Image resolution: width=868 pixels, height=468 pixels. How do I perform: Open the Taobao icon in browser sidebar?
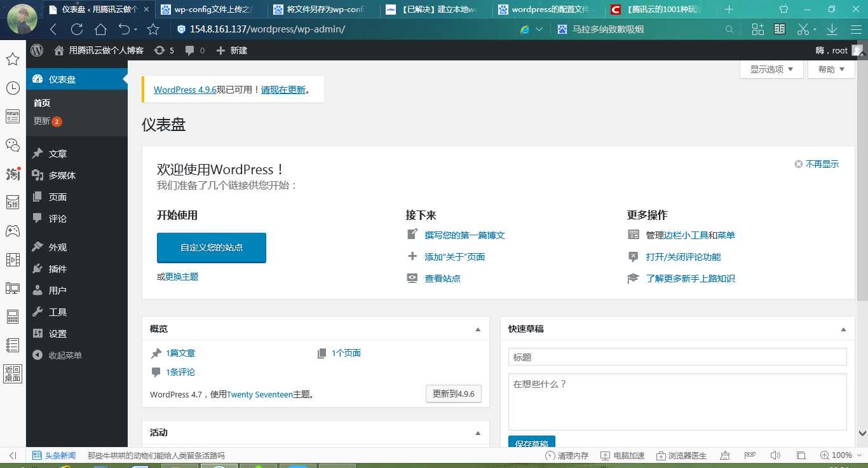coord(12,174)
